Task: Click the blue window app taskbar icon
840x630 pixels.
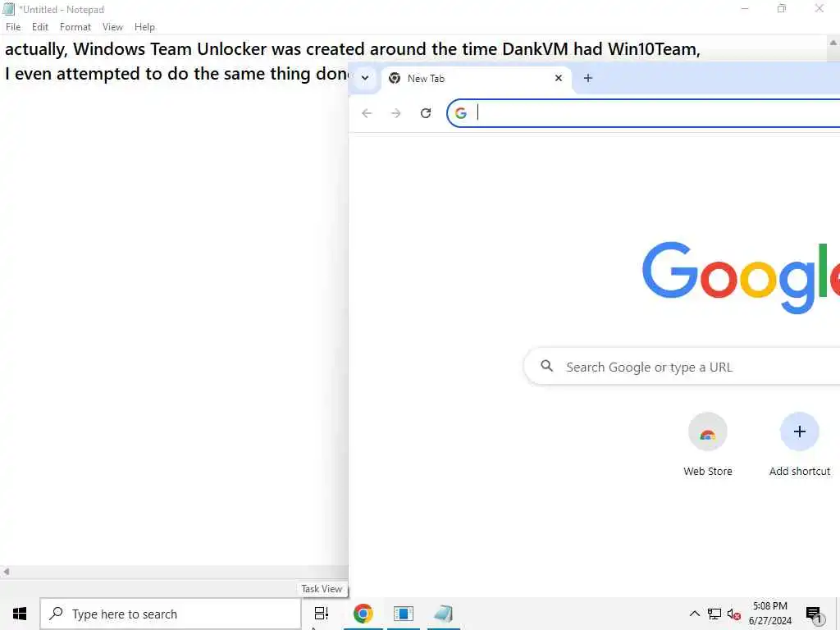Action: click(x=404, y=614)
